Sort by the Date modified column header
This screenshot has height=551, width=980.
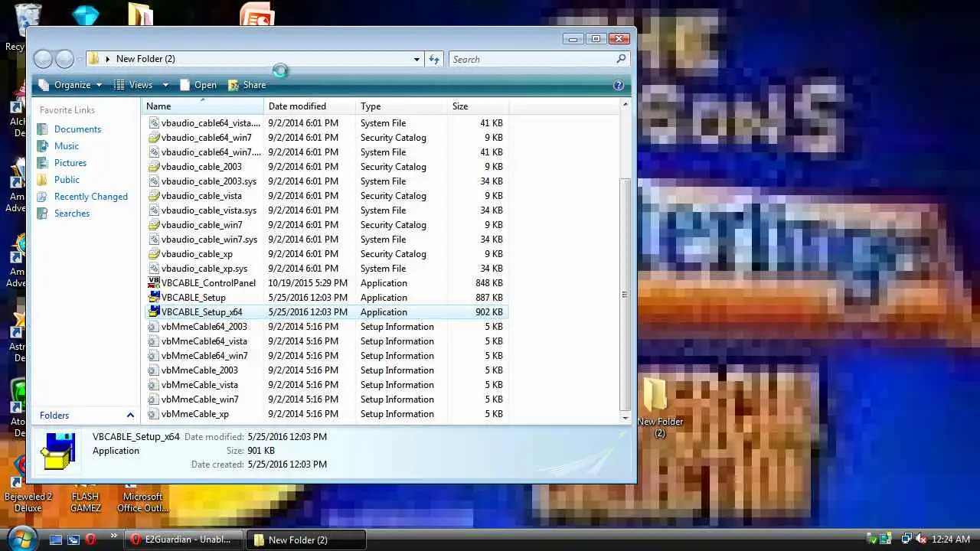(309, 106)
